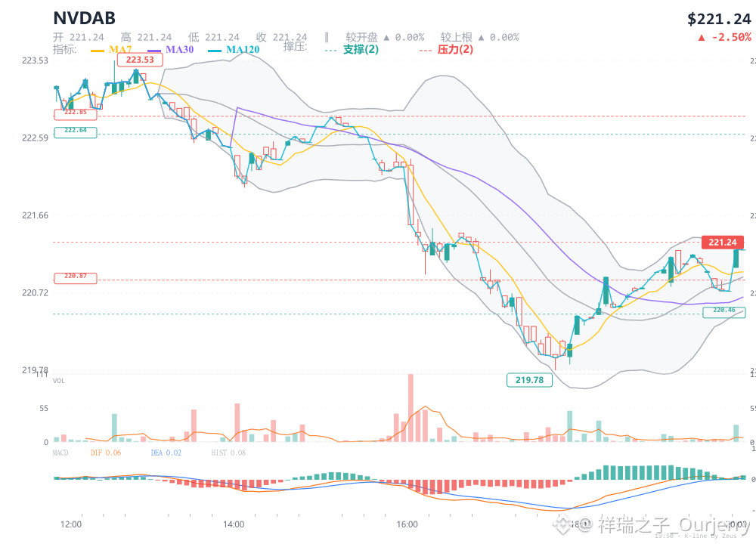Click the 开 221.24 open value
Image resolution: width=756 pixels, height=544 pixels.
coord(79,37)
